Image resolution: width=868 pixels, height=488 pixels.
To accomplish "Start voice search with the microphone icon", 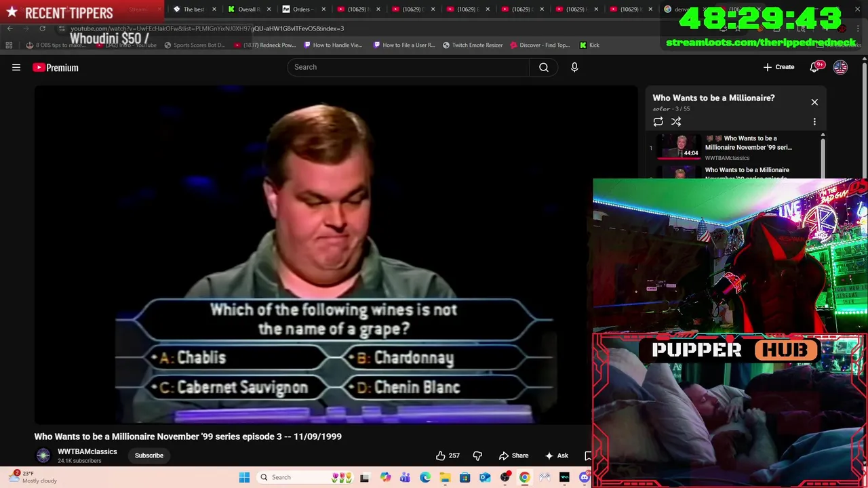I will click(574, 67).
